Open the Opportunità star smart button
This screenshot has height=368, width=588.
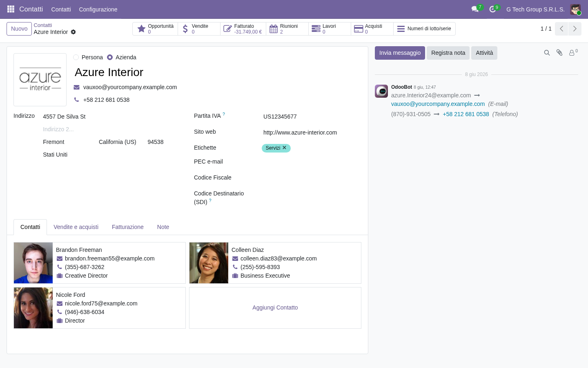tap(155, 29)
